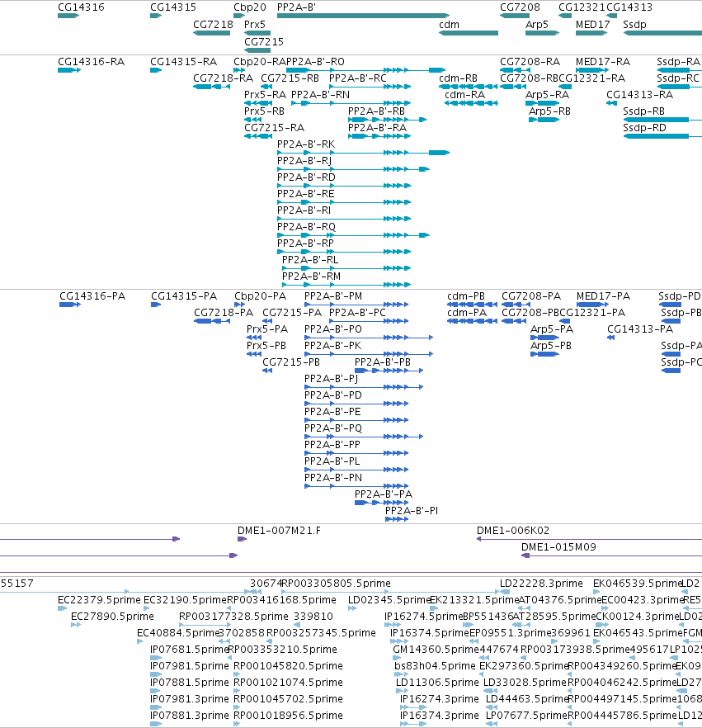Click transcript CG7218-RA
Image resolution: width=702 pixels, height=728 pixels.
211,87
